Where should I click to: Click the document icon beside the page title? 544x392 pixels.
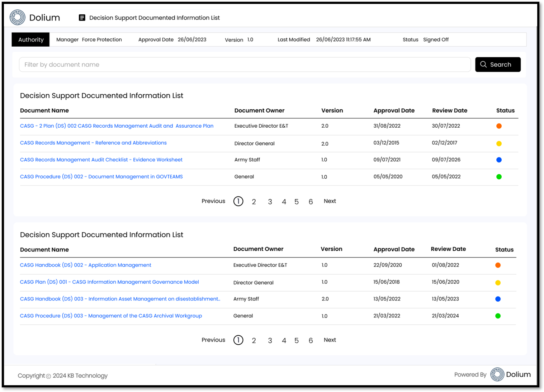82,17
